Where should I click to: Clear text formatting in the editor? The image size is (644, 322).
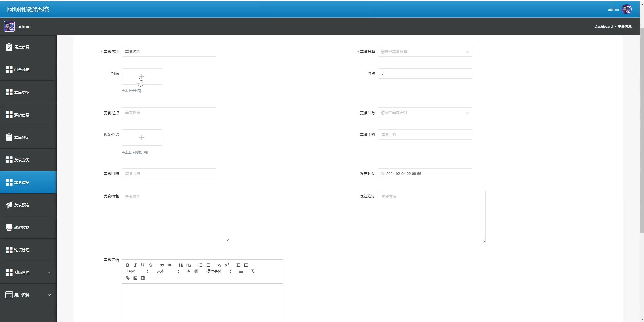pos(253,271)
